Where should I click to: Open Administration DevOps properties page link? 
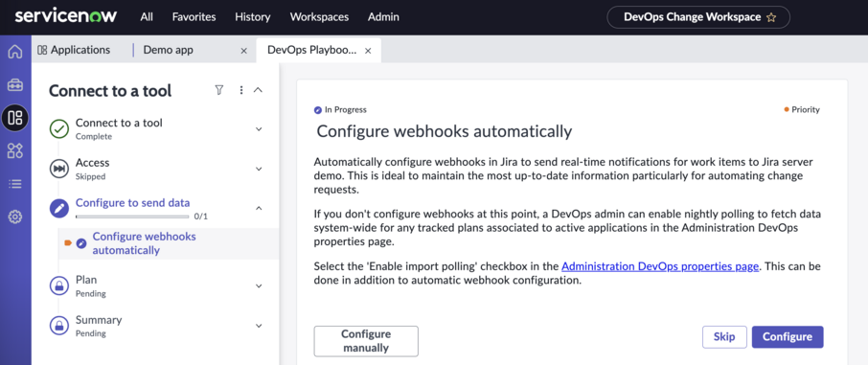pos(660,266)
